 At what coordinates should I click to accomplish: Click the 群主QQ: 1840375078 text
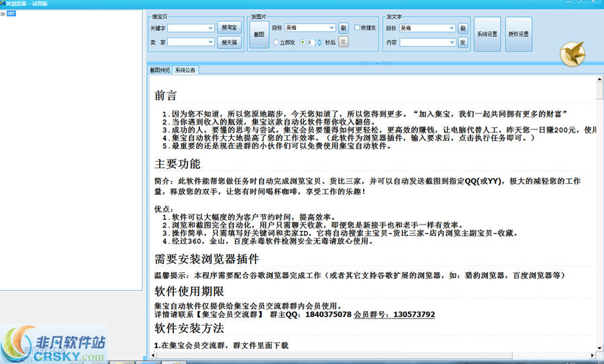311,314
